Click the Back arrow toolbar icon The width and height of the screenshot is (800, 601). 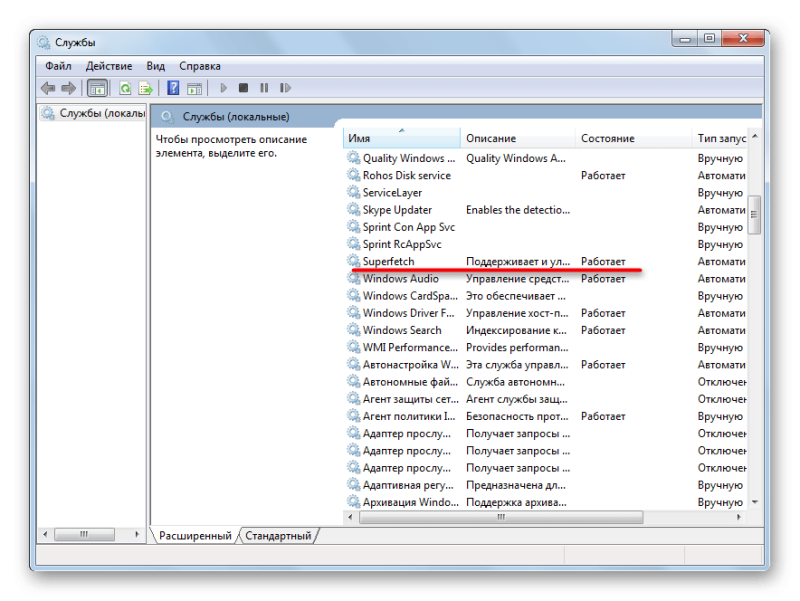[48, 88]
